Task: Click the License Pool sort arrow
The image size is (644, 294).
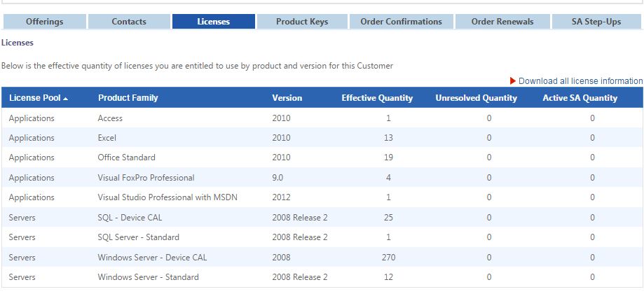Action: pos(66,99)
